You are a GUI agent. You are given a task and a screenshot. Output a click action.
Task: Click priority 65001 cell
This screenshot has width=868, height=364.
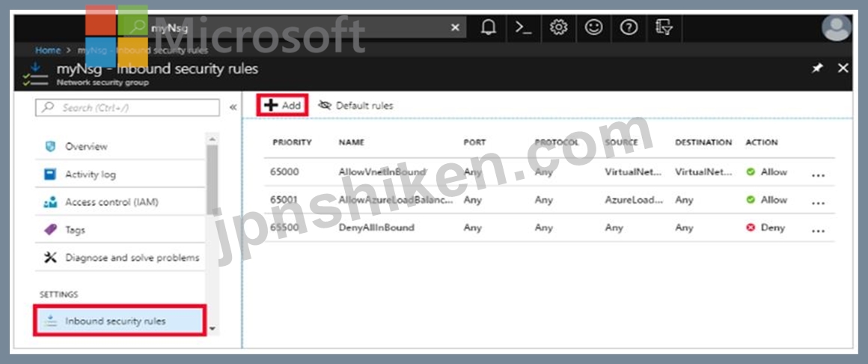[284, 199]
